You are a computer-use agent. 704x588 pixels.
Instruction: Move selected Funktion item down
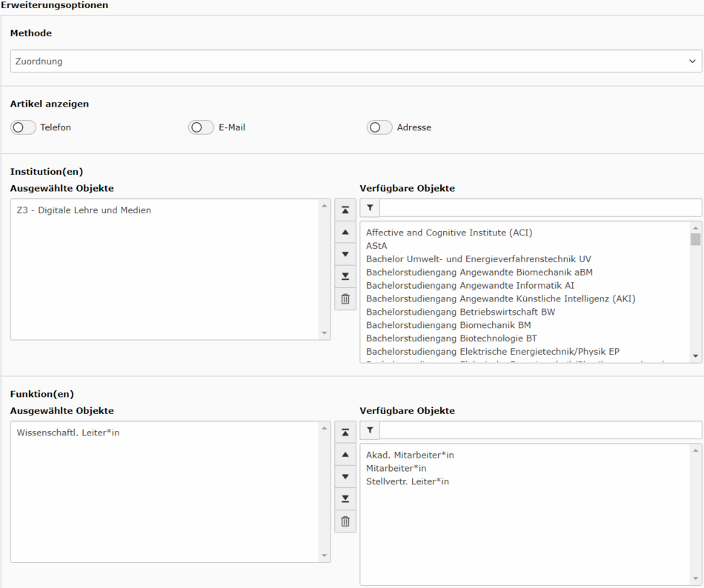pos(345,476)
